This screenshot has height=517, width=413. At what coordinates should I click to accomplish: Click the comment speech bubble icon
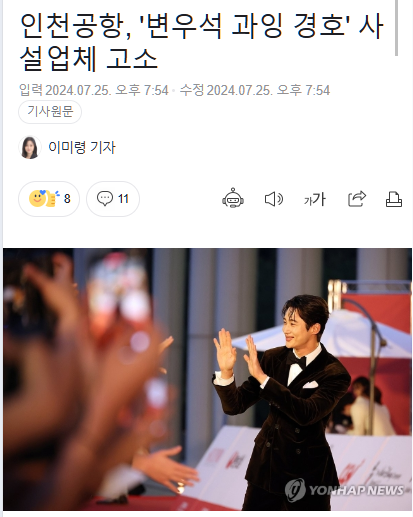coord(105,199)
